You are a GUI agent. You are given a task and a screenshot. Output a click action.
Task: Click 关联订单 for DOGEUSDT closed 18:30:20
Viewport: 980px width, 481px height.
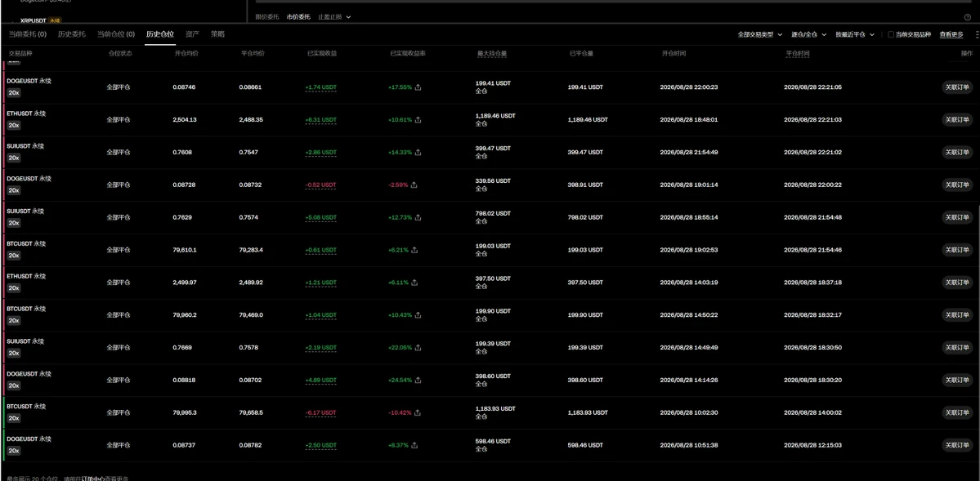click(x=957, y=380)
